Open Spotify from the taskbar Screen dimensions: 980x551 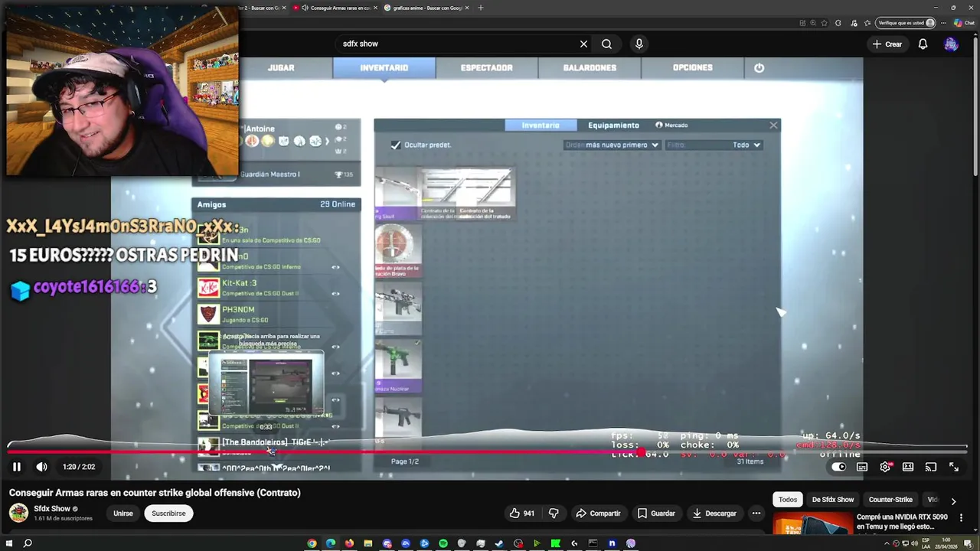(x=443, y=543)
